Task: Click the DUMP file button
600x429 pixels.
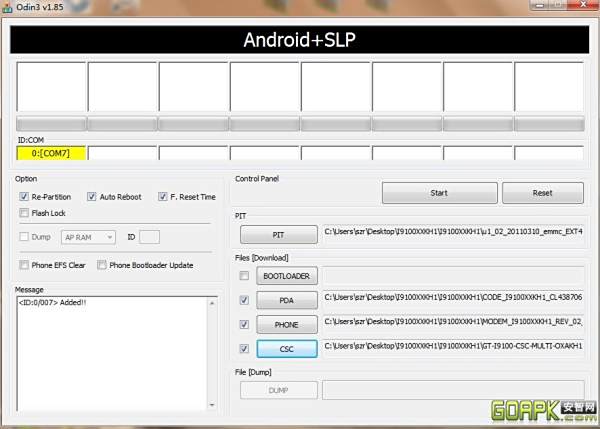Action: pos(279,390)
